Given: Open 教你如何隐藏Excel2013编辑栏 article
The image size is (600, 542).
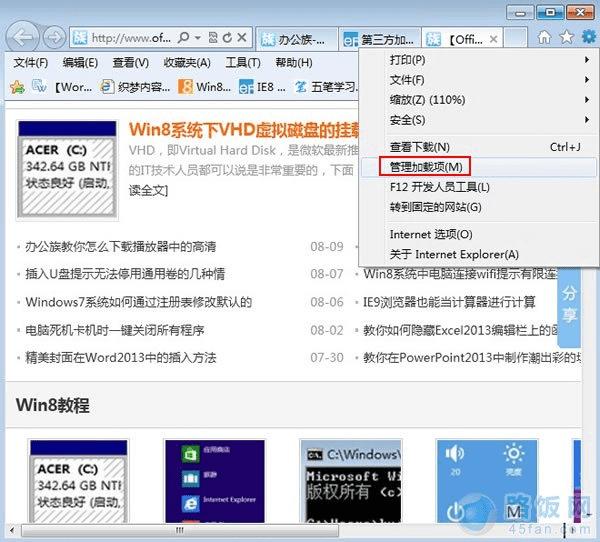Looking at the screenshot, I should coord(460,330).
